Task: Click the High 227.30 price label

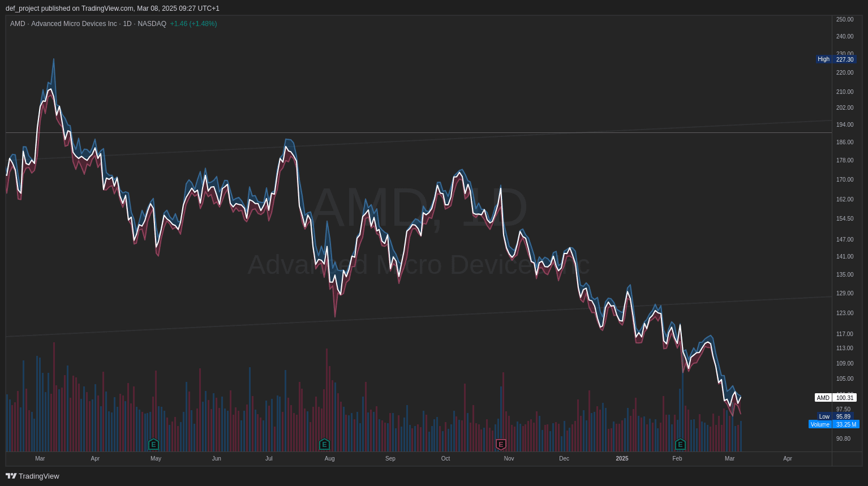Action: [836, 59]
